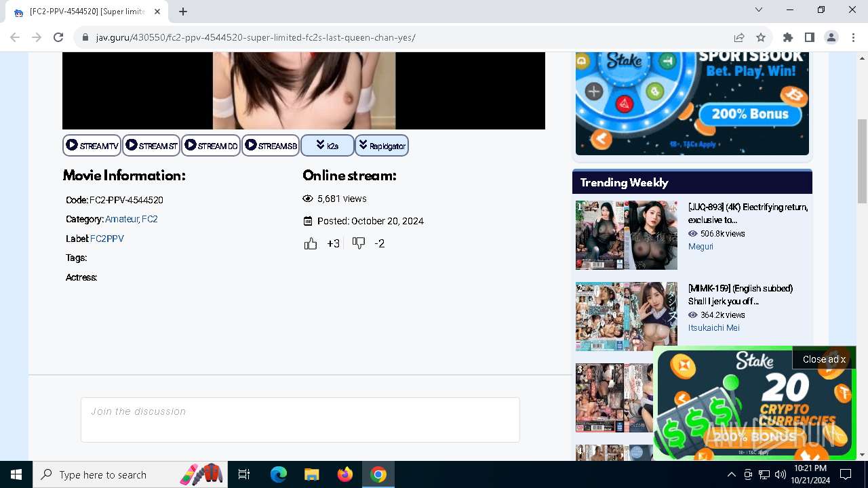Open the Windows Start menu
This screenshot has height=488, width=868.
click(16, 474)
